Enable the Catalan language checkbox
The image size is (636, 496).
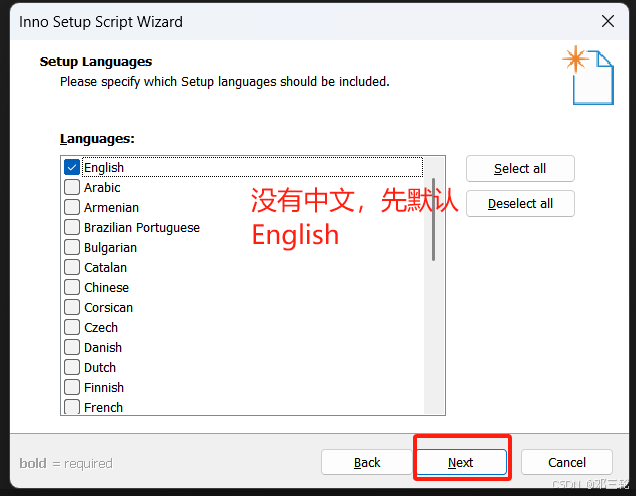coord(72,267)
